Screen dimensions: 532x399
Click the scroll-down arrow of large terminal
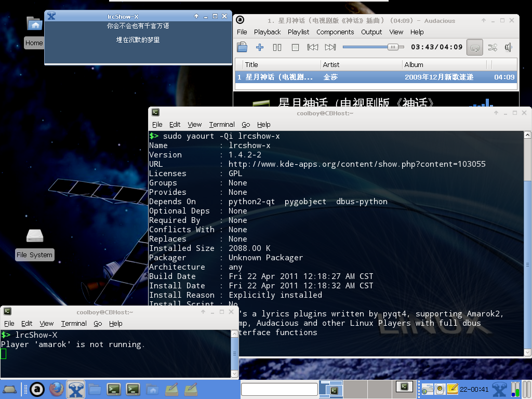(528, 353)
